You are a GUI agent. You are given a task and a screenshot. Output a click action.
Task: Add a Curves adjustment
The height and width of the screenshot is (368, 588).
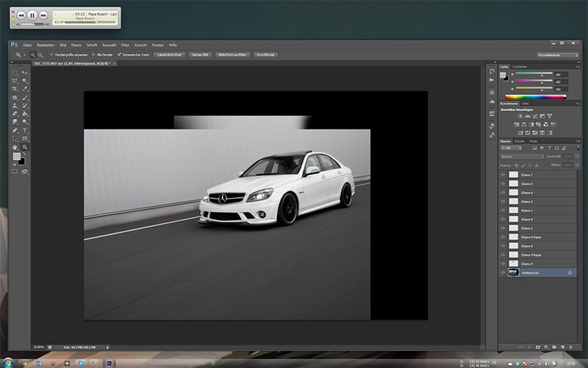tap(535, 116)
